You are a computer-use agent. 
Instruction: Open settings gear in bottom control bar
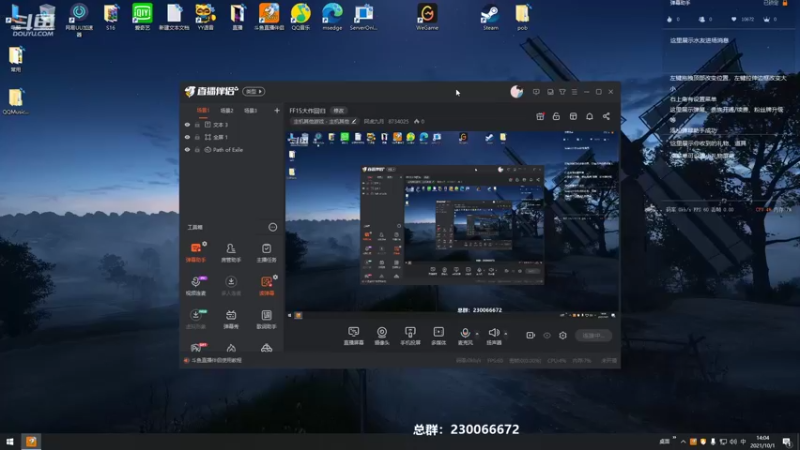[x=563, y=335]
